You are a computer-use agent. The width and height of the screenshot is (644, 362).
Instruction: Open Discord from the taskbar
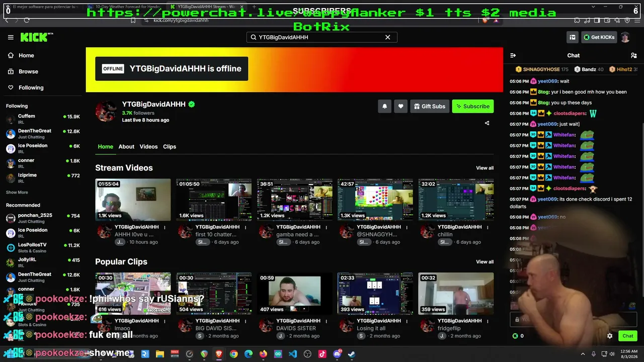tap(337, 354)
